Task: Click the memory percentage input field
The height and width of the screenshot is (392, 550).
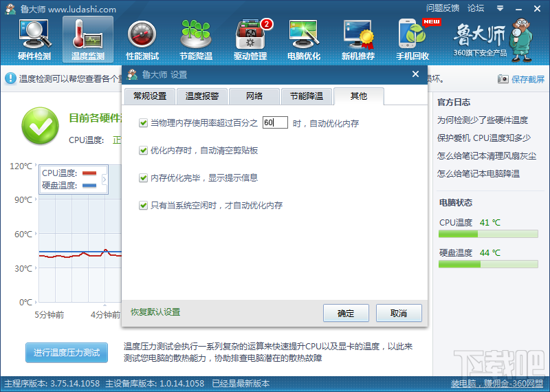Action: click(276, 122)
